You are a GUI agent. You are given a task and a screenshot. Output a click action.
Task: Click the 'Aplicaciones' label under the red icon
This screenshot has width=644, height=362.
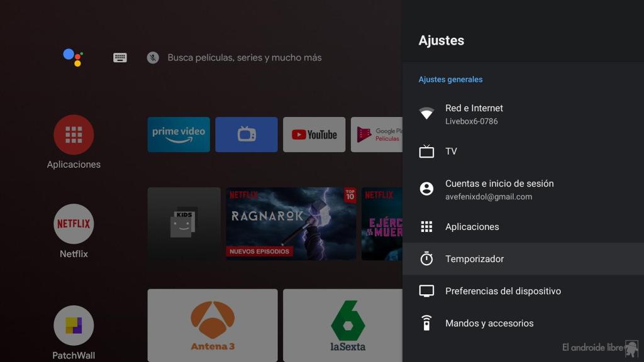(74, 164)
